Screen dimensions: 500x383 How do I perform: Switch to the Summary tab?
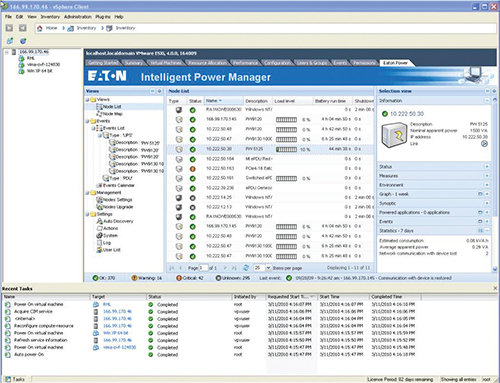[x=133, y=63]
